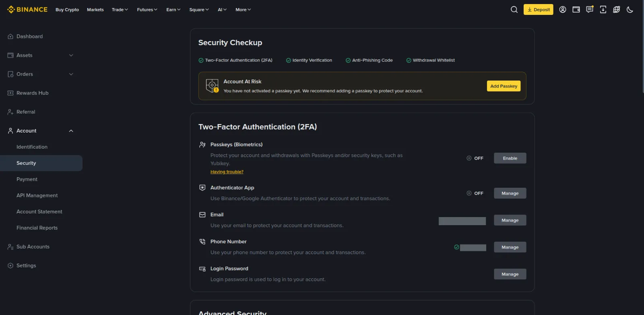Manage Phone Number authentication
This screenshot has height=315, width=644.
(x=510, y=247)
